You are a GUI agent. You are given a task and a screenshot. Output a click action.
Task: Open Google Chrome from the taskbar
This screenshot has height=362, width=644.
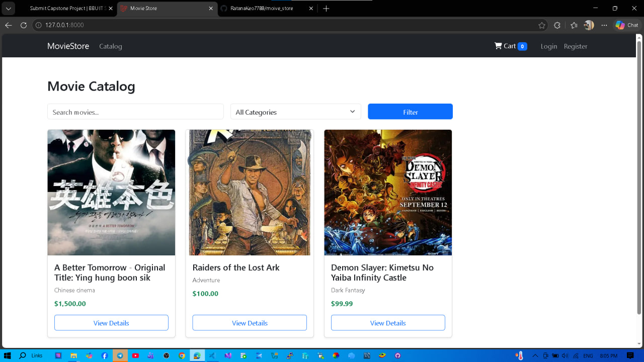182,355
